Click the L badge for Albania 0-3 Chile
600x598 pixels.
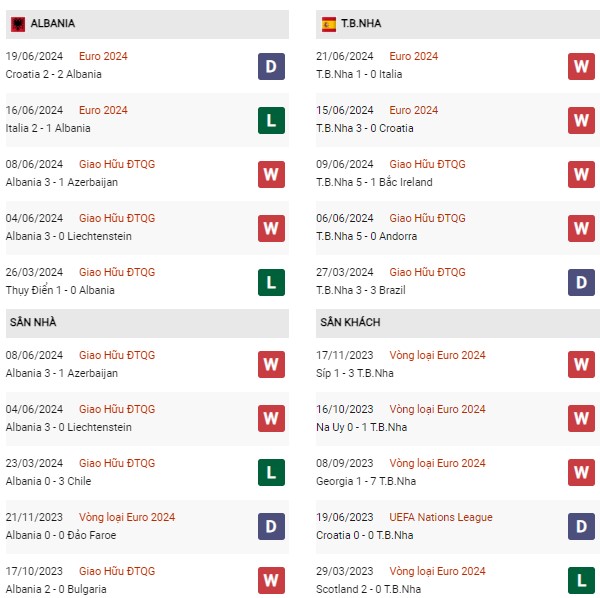(x=271, y=473)
